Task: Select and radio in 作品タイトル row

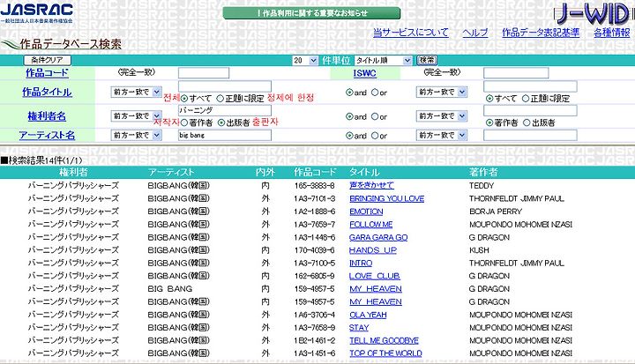Action: (349, 93)
